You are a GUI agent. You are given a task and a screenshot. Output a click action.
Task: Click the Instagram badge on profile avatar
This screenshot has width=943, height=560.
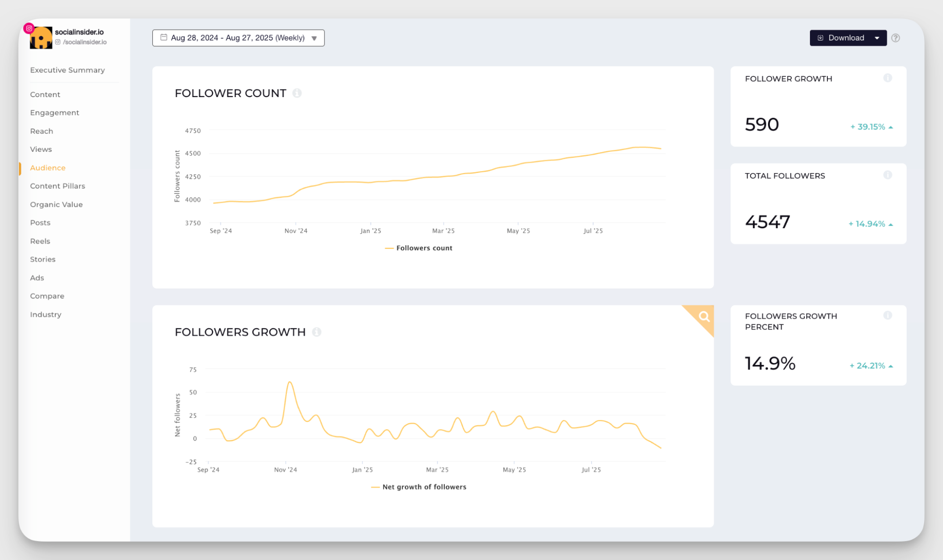coord(29,28)
